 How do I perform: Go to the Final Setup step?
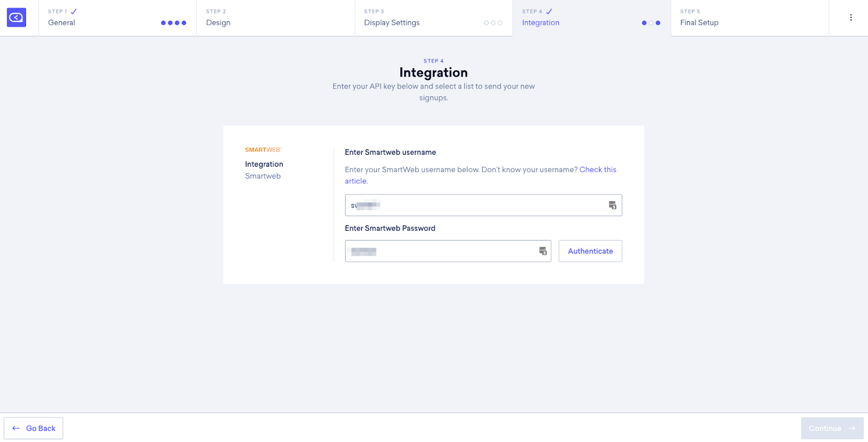click(x=750, y=18)
